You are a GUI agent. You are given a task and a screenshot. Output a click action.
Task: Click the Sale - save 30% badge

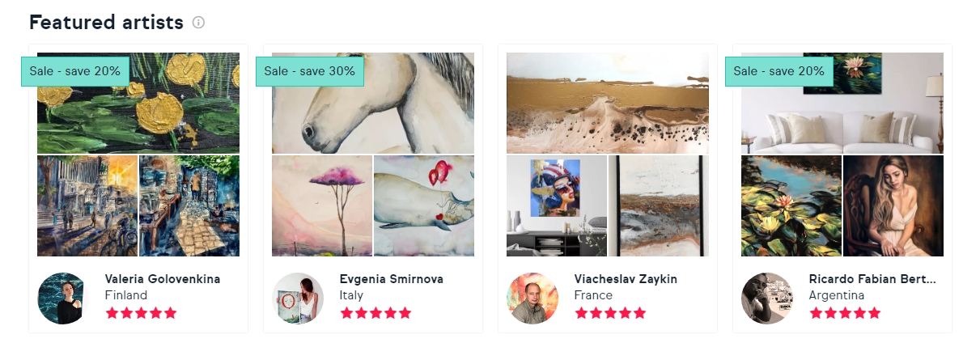(x=310, y=71)
